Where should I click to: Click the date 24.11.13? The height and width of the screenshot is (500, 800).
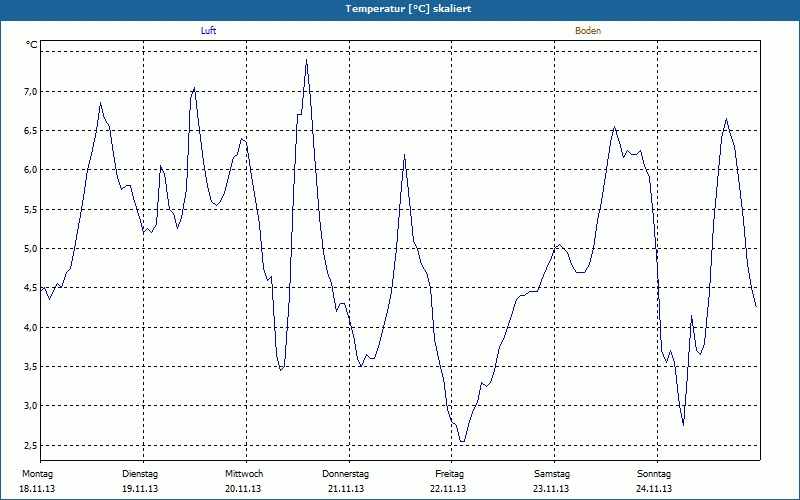pos(654,489)
